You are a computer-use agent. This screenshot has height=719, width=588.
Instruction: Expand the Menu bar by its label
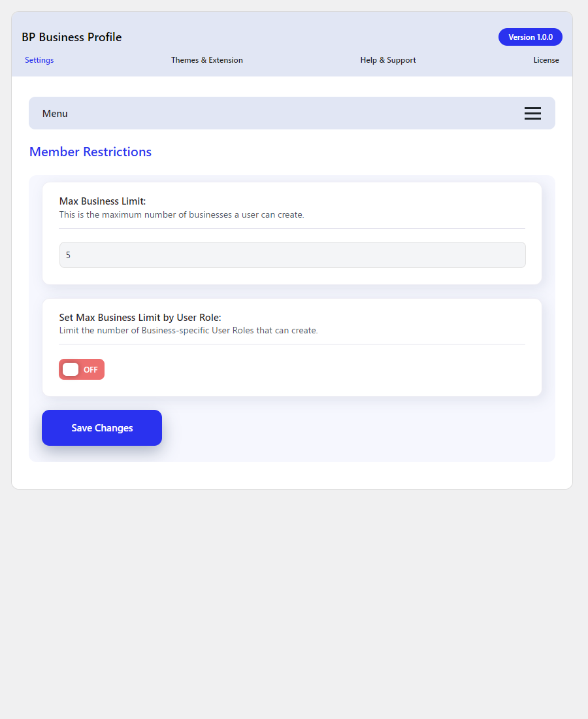click(55, 114)
